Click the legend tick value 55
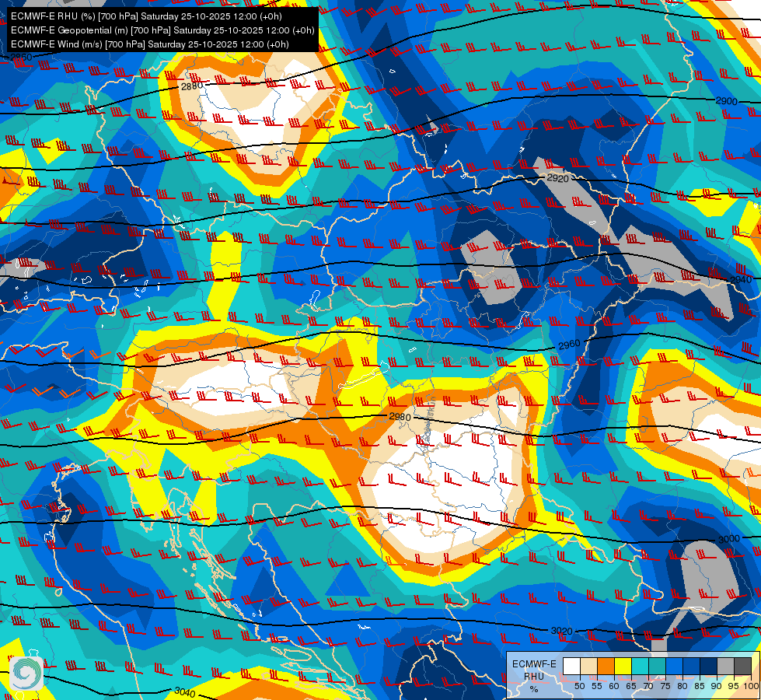761x700 pixels. click(x=597, y=686)
